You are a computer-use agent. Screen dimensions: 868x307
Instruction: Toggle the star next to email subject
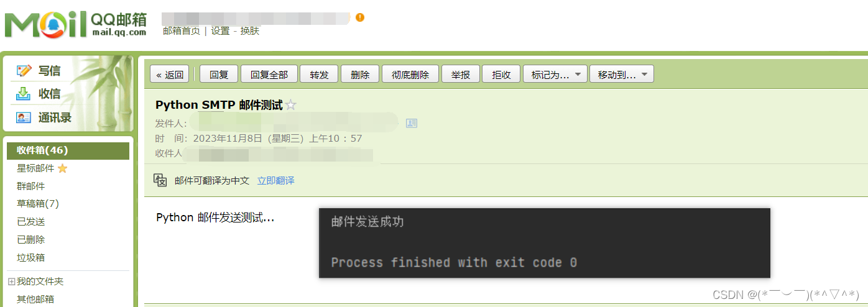pos(290,105)
